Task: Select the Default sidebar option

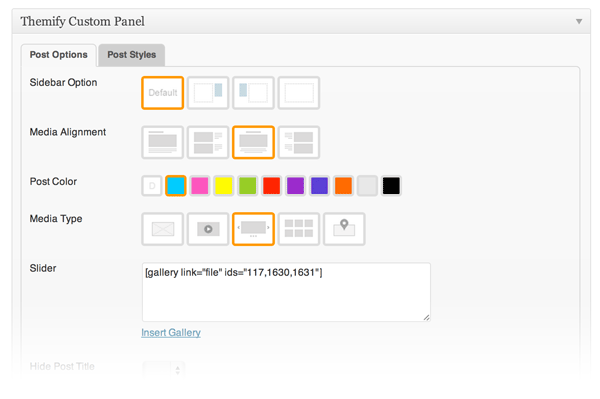Action: [x=163, y=93]
